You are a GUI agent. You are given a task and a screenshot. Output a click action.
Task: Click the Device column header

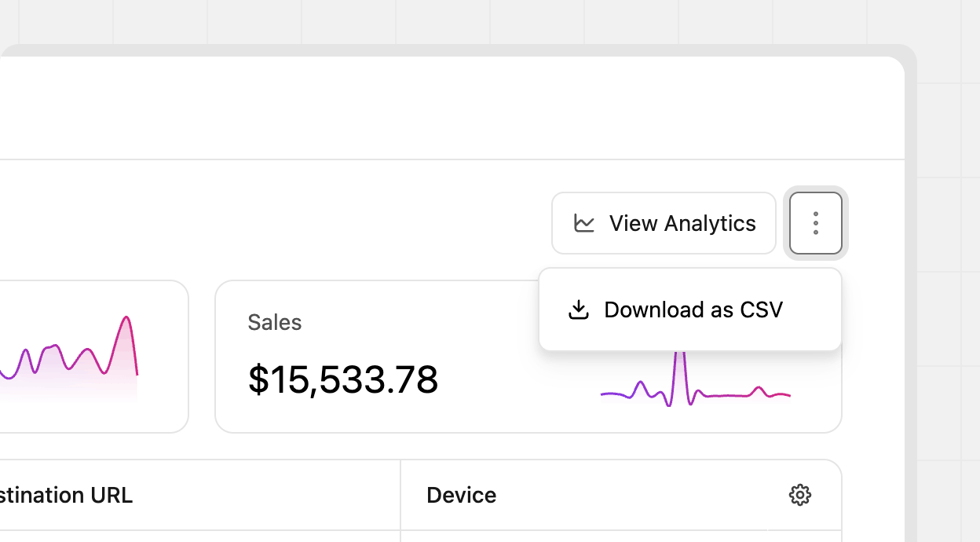click(462, 495)
